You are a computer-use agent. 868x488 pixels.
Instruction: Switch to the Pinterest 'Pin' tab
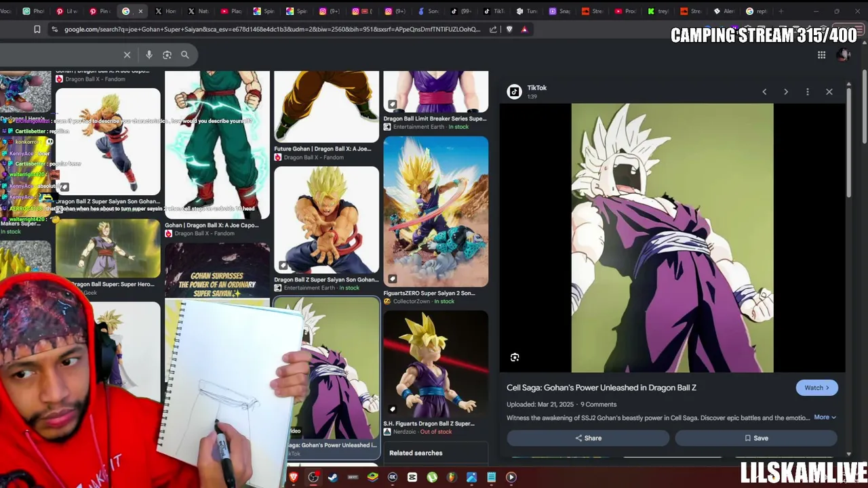(100, 11)
